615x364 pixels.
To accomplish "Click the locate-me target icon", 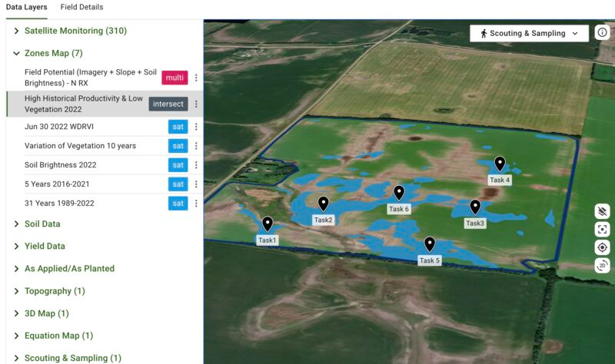I will point(602,247).
